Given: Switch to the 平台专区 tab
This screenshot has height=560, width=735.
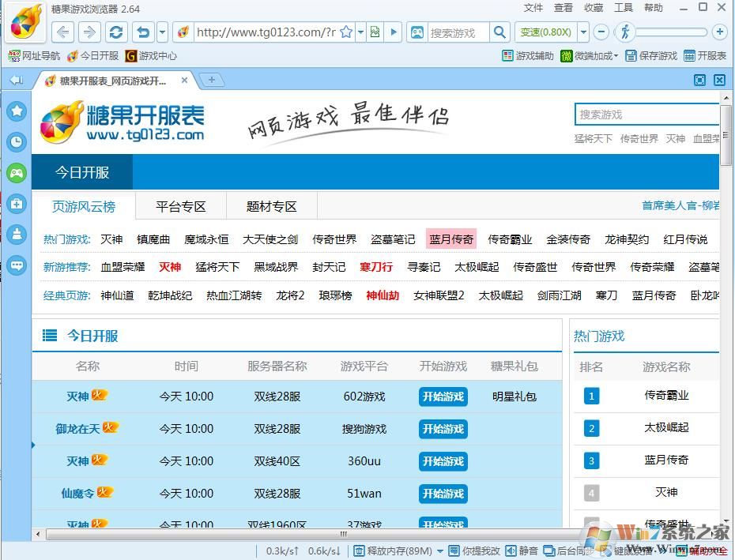Looking at the screenshot, I should [x=180, y=207].
